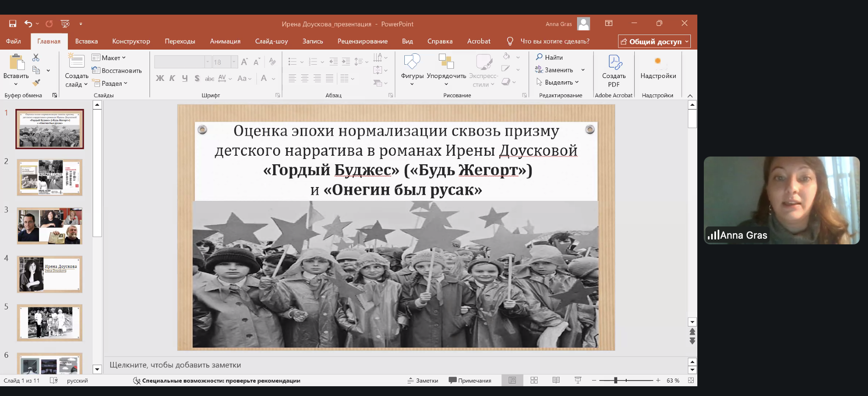Switch to the Animation (Анимация) tab
The height and width of the screenshot is (396, 868).
(x=225, y=41)
